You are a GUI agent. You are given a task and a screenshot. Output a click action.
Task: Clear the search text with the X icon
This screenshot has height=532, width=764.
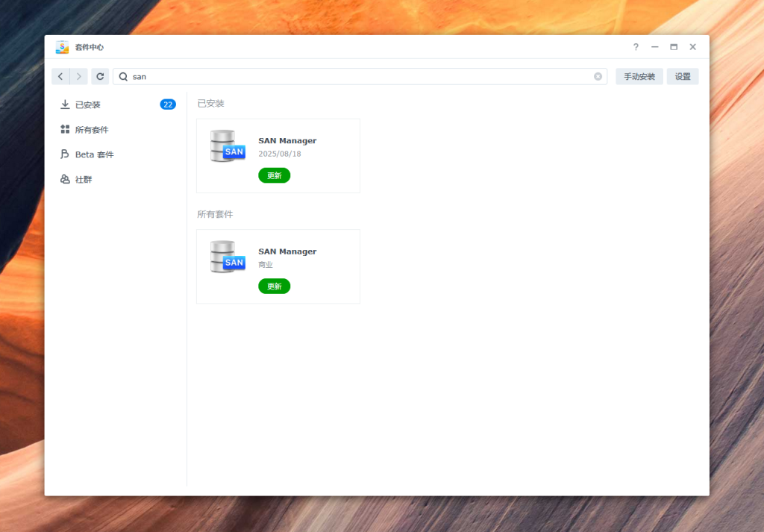click(598, 76)
